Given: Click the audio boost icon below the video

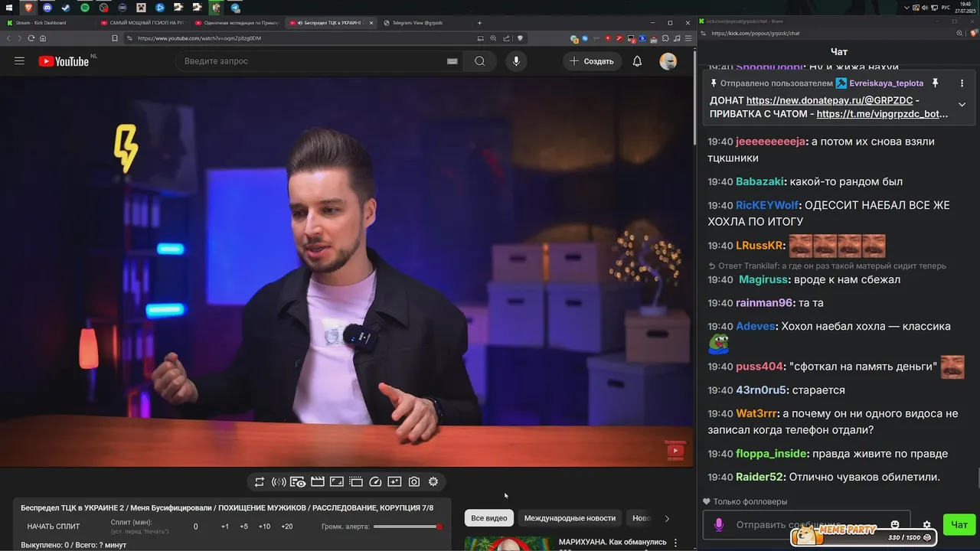Looking at the screenshot, I should click(279, 482).
